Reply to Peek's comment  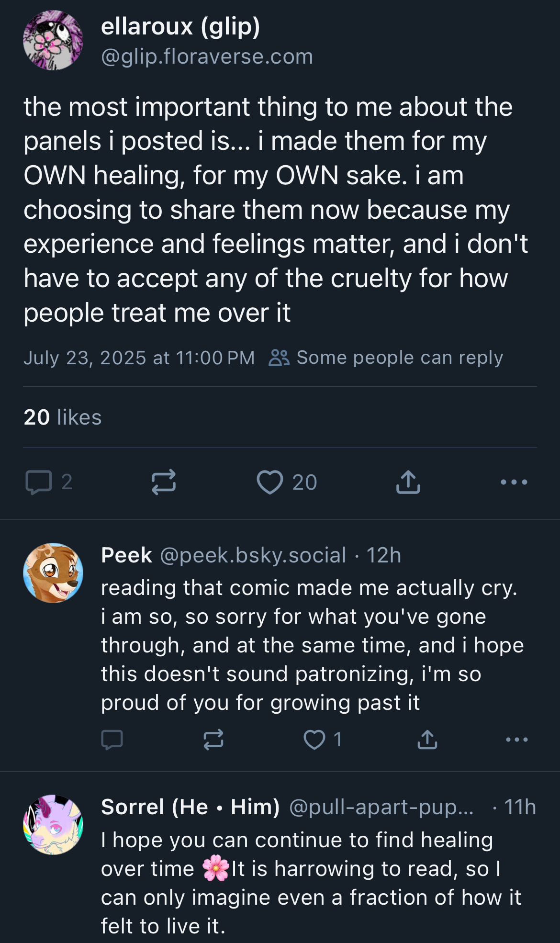112,740
